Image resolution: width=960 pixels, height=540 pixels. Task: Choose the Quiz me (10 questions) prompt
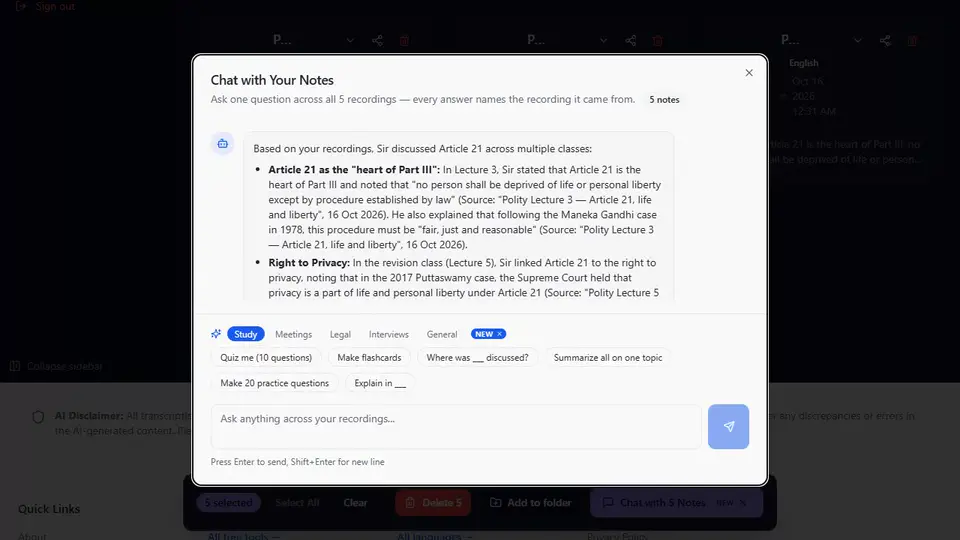click(x=266, y=358)
